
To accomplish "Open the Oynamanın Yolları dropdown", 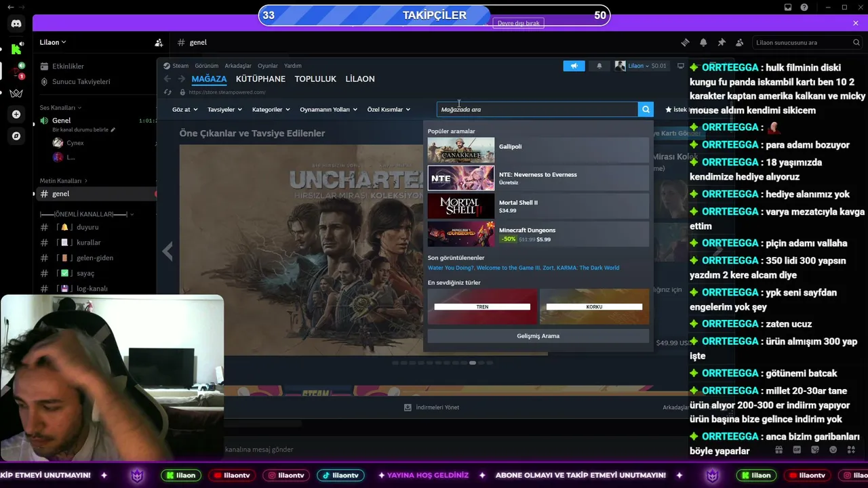I will [328, 110].
